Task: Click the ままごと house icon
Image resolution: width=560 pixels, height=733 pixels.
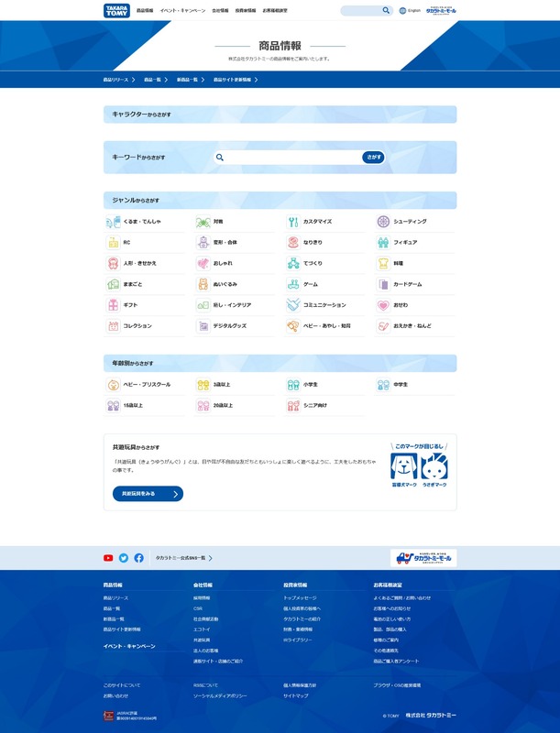Action: click(113, 284)
